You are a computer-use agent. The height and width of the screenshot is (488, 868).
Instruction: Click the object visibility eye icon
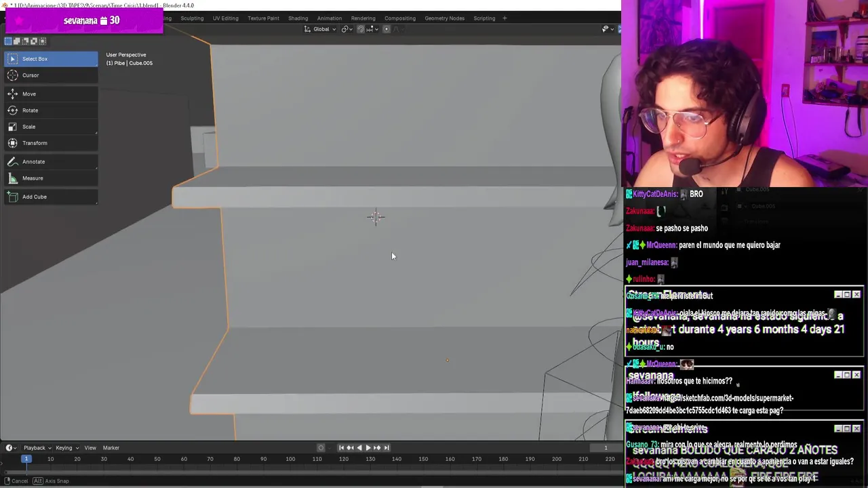click(606, 29)
